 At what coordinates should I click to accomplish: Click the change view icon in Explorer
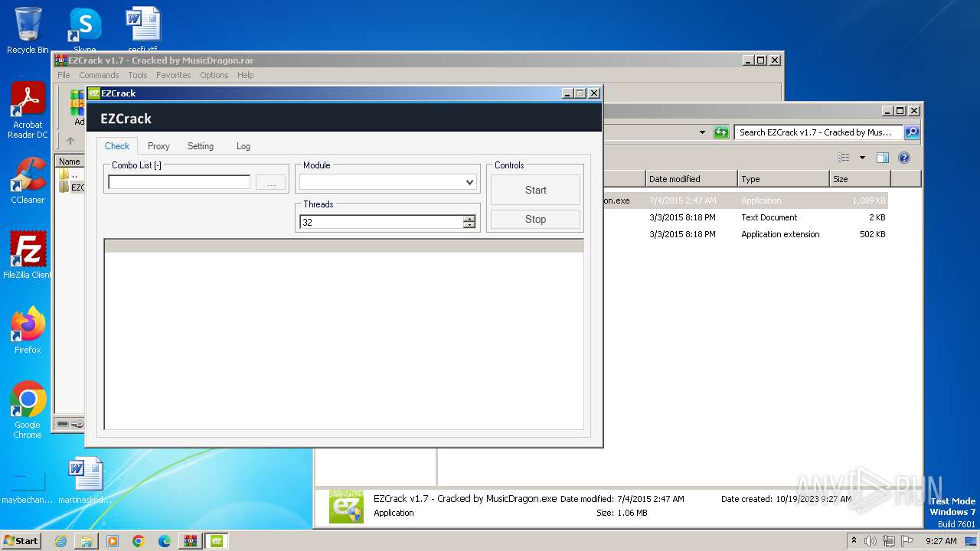point(844,158)
